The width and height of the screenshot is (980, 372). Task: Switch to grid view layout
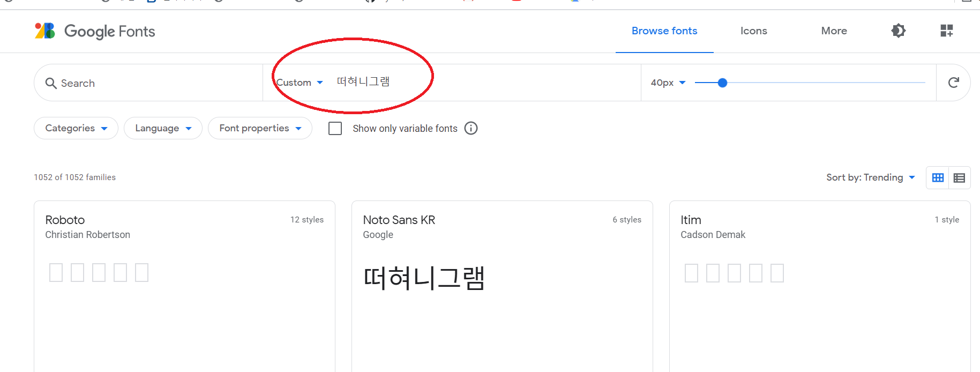click(x=938, y=177)
